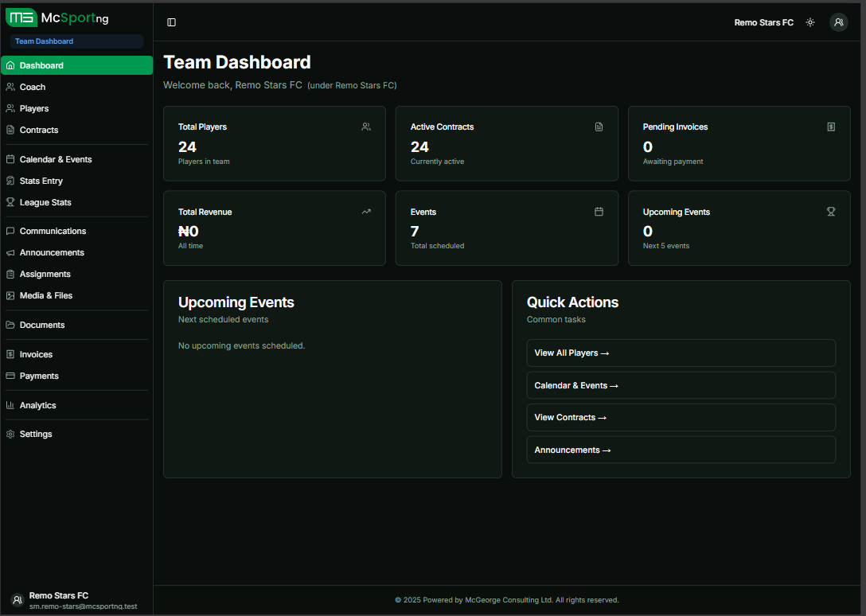Image resolution: width=866 pixels, height=616 pixels.
Task: Open the Coach section via its people icon
Action: tap(10, 87)
